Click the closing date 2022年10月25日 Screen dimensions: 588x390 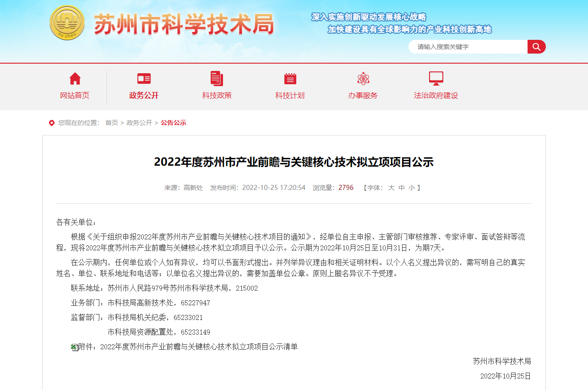pos(506,376)
